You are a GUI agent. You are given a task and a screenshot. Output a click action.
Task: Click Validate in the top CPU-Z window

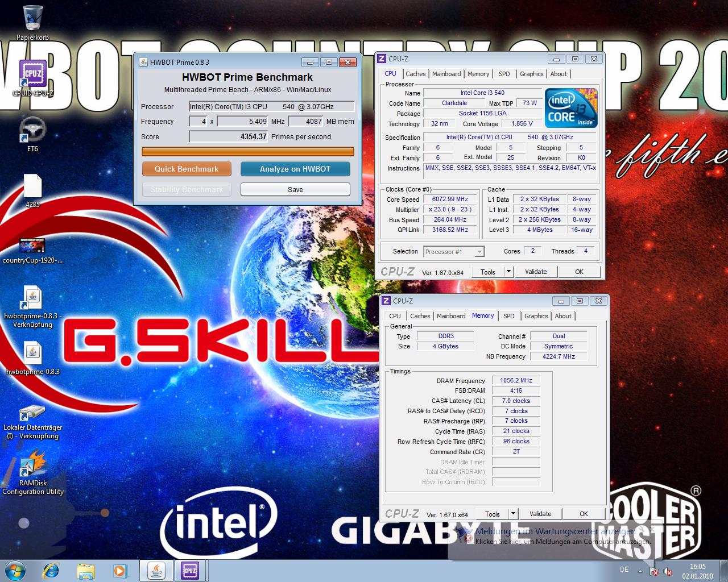pos(536,272)
